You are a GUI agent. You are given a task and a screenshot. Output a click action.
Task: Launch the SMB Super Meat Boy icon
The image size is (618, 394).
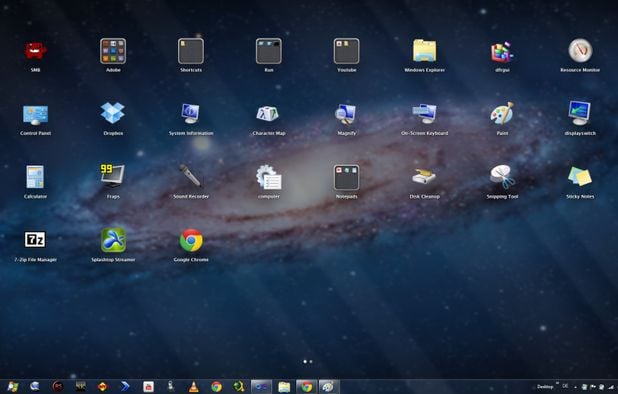click(x=35, y=51)
